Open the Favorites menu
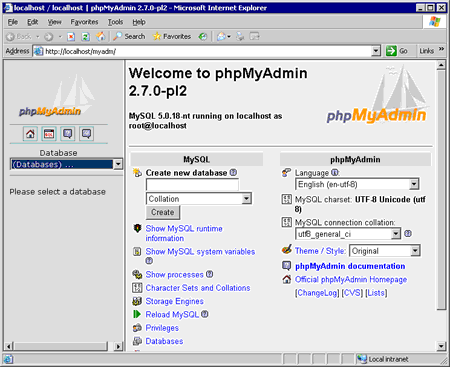This screenshot has height=367, width=450. (x=84, y=22)
